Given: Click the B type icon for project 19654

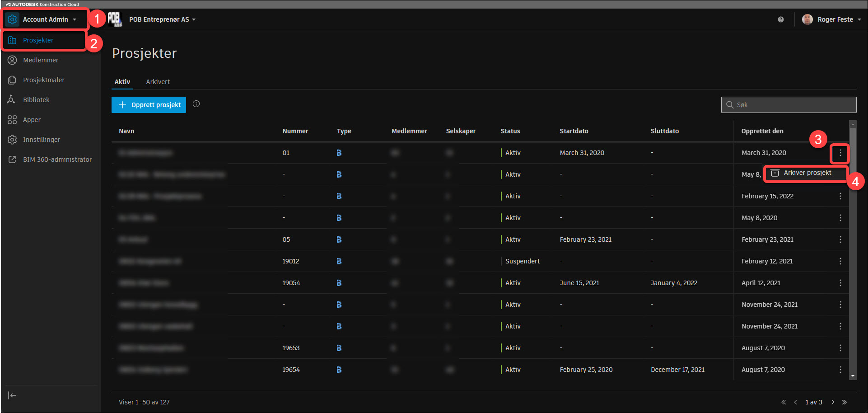Looking at the screenshot, I should tap(339, 370).
